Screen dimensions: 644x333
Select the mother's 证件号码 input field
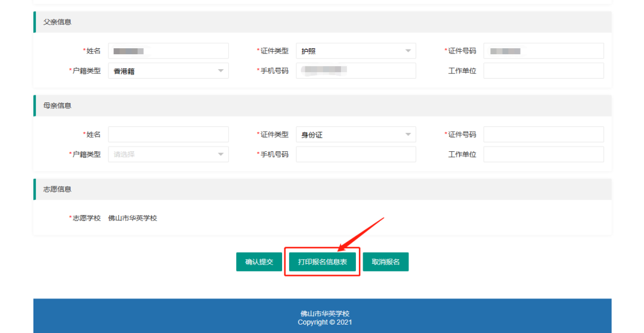543,135
